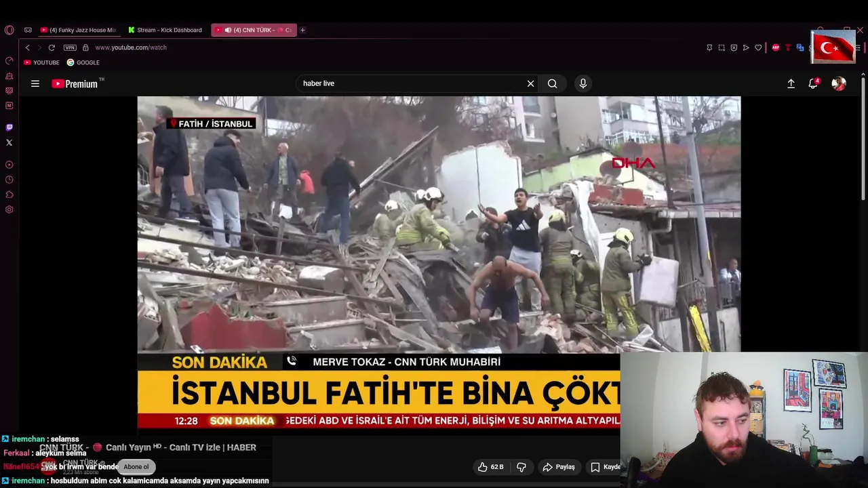Like the video showing 62 B
Image resolution: width=868 pixels, height=488 pixels.
tap(491, 467)
